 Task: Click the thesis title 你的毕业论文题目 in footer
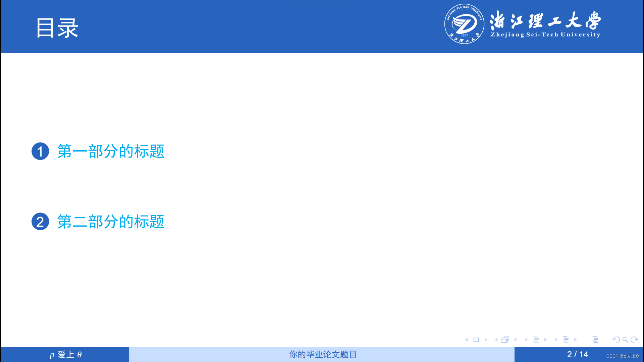[322, 354]
